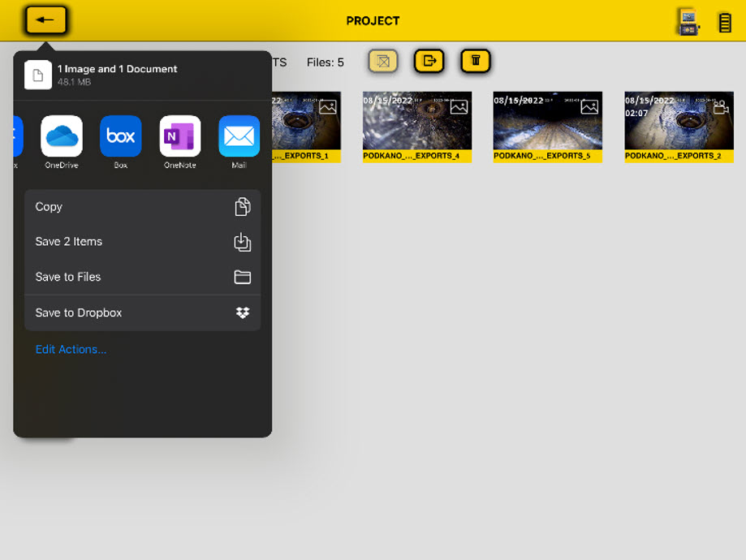
Task: Select thumbnail PODKANO_..._EXPORTS_5
Action: [x=548, y=127]
